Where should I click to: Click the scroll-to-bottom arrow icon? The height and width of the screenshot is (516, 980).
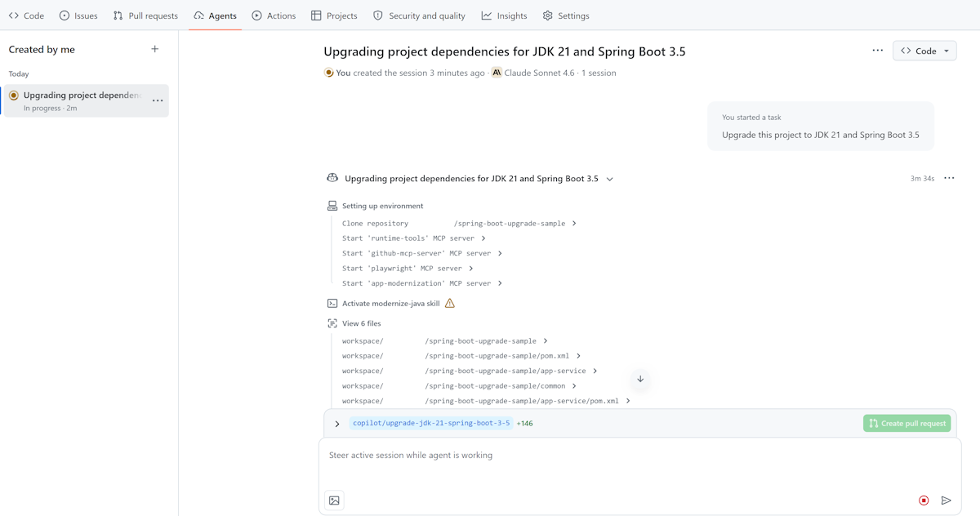pos(640,379)
